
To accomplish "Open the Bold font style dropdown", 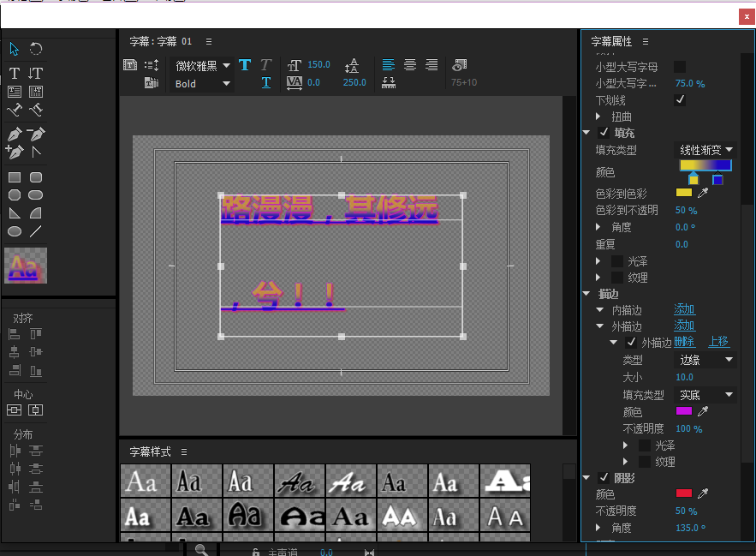I will (x=202, y=83).
